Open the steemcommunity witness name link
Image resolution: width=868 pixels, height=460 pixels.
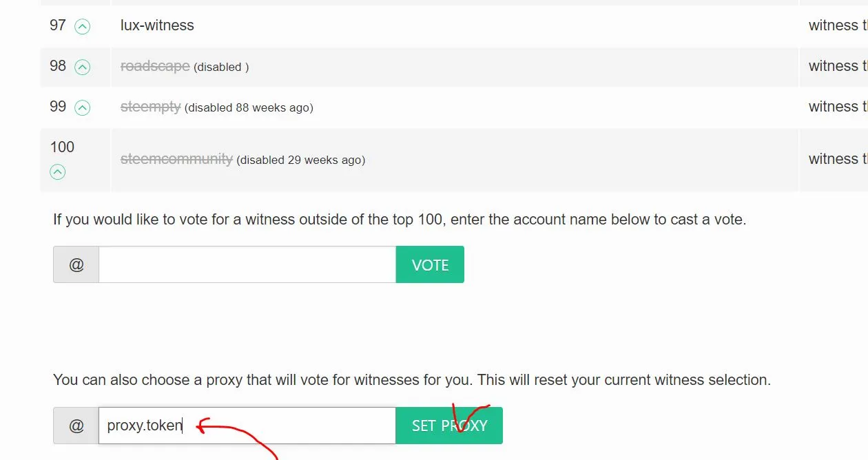[176, 159]
